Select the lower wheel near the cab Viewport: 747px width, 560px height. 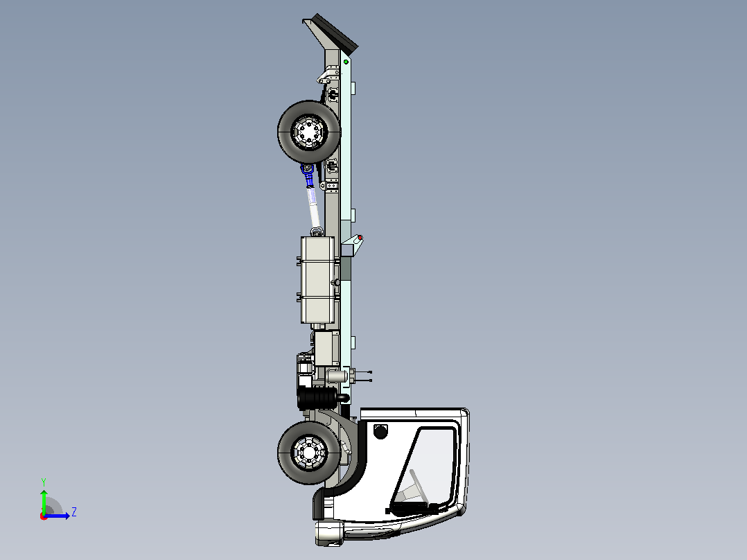click(x=309, y=453)
